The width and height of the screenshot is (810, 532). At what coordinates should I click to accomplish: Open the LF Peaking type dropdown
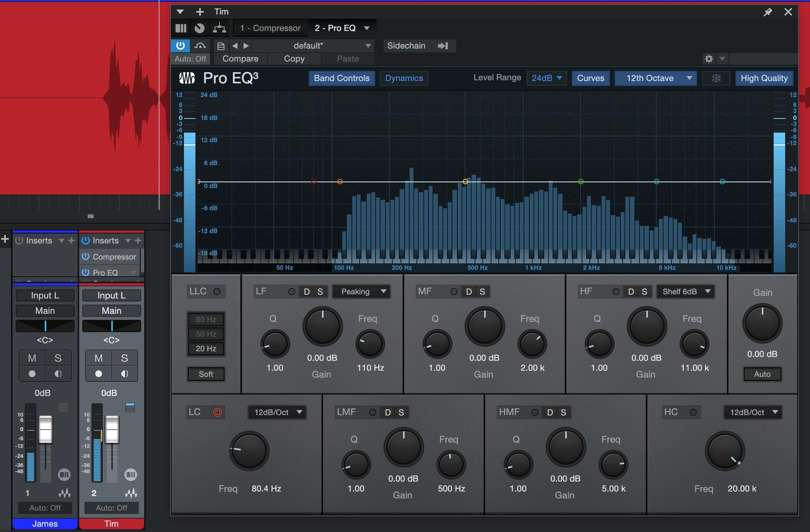pyautogui.click(x=361, y=292)
